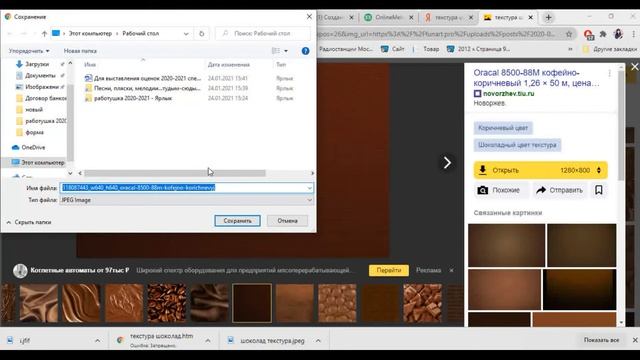The width and height of the screenshot is (640, 360).
Task: Click Перейти button in ad banner
Action: pos(389,270)
